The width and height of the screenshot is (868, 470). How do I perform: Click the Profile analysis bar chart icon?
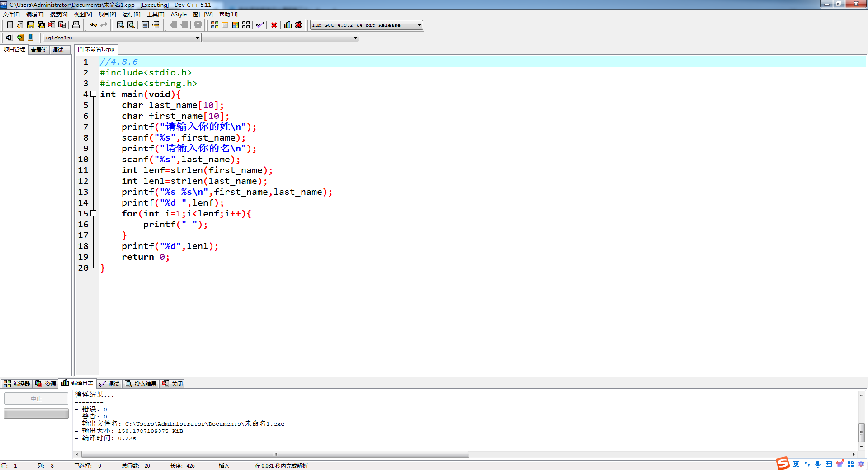tap(288, 25)
